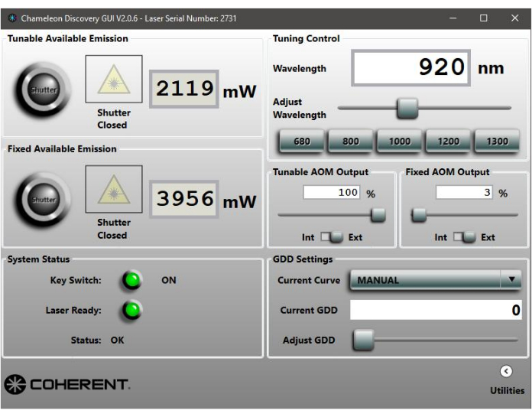Maximize the Chameleon Discovery window
Screen dimensions: 532x417
click(484, 18)
